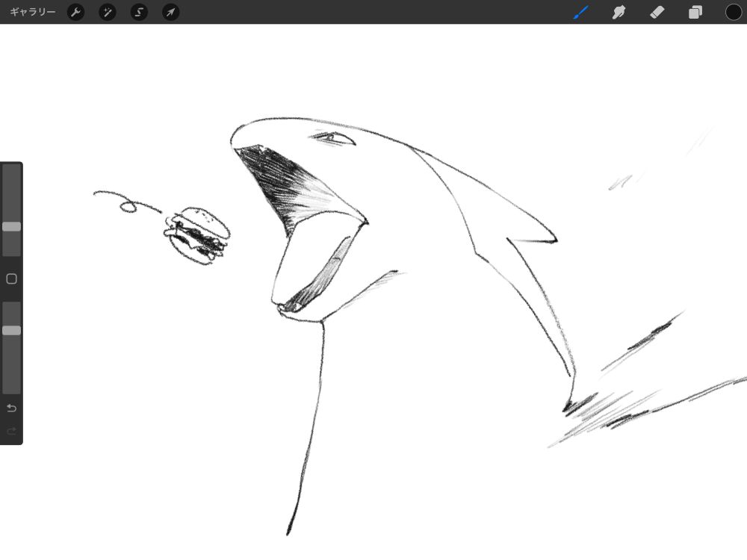Select the Smudge tool
This screenshot has width=747, height=560.
(x=619, y=12)
